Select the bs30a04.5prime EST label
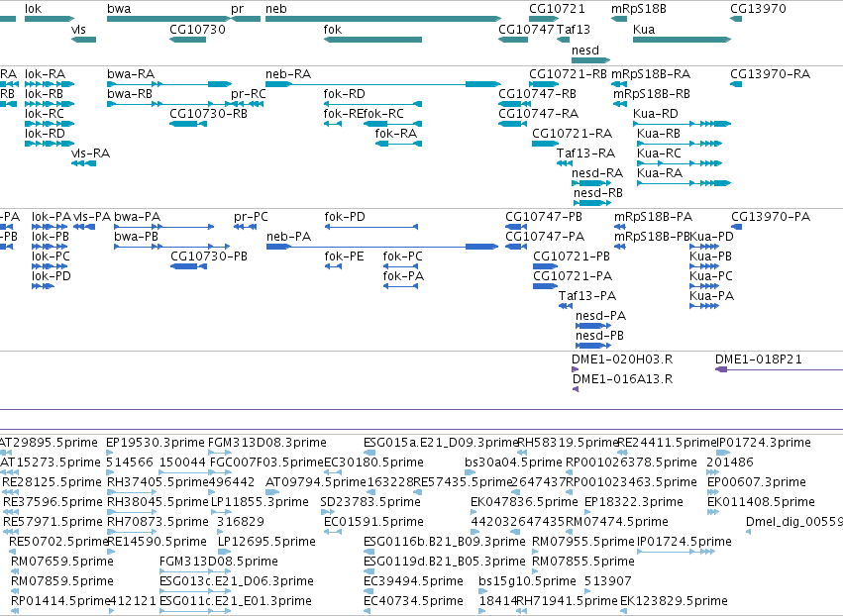The height and width of the screenshot is (616, 843). [513, 462]
